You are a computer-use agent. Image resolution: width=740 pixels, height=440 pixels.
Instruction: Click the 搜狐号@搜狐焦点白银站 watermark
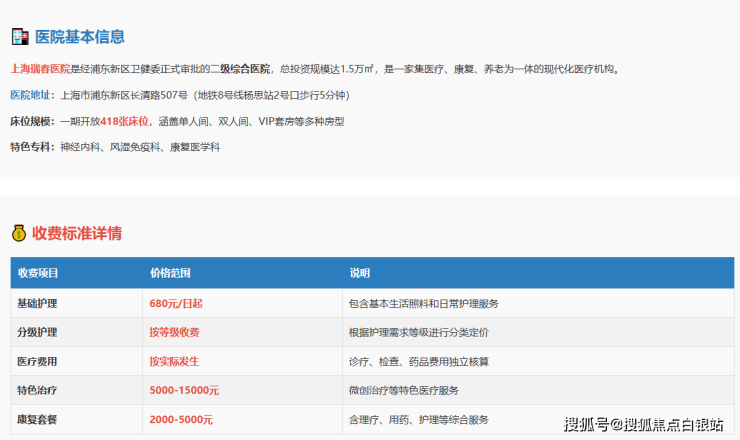(x=643, y=424)
